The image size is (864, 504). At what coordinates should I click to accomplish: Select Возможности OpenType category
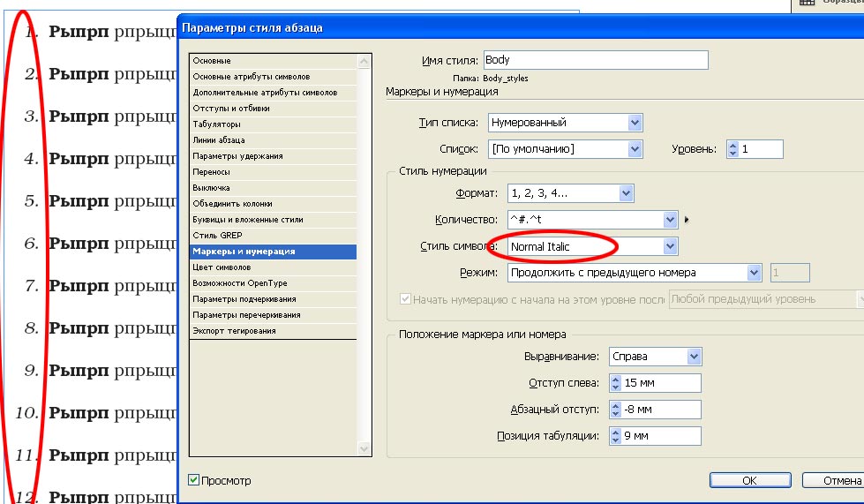(274, 283)
